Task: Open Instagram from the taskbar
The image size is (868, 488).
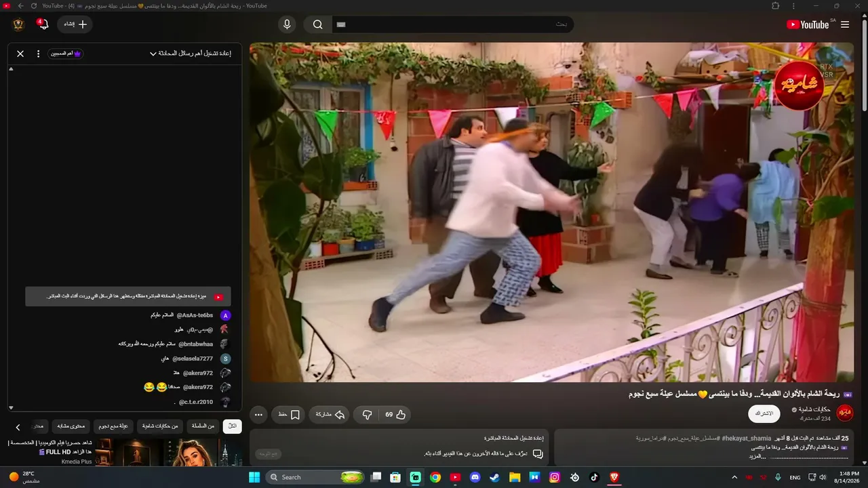Action: [555, 477]
